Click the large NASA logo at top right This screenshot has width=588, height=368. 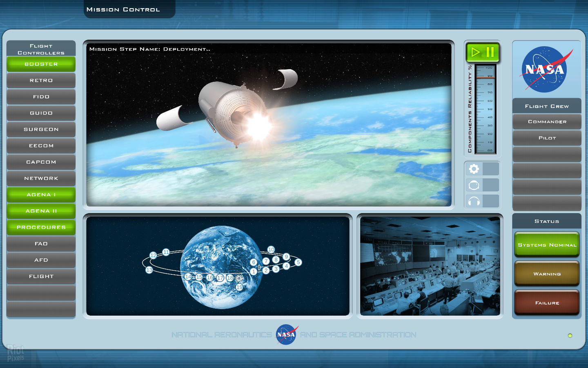click(x=546, y=69)
